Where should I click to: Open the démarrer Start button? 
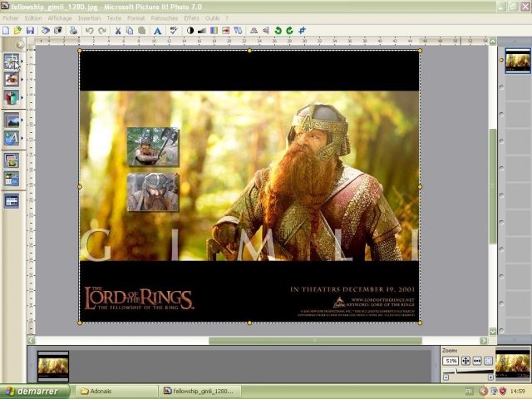coord(35,392)
